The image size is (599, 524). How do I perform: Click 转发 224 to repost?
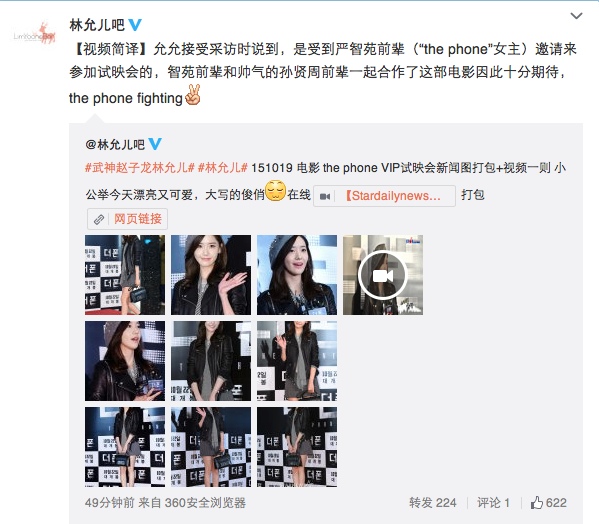pos(432,503)
